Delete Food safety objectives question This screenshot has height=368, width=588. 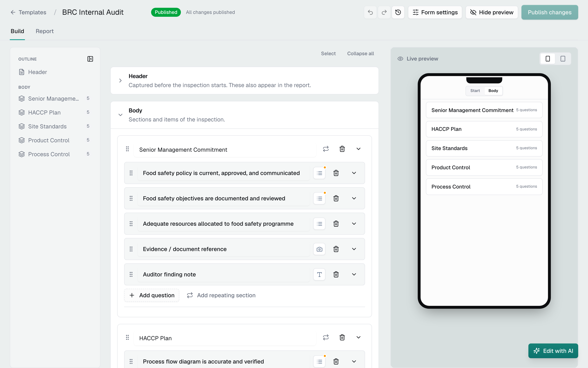pos(336,198)
